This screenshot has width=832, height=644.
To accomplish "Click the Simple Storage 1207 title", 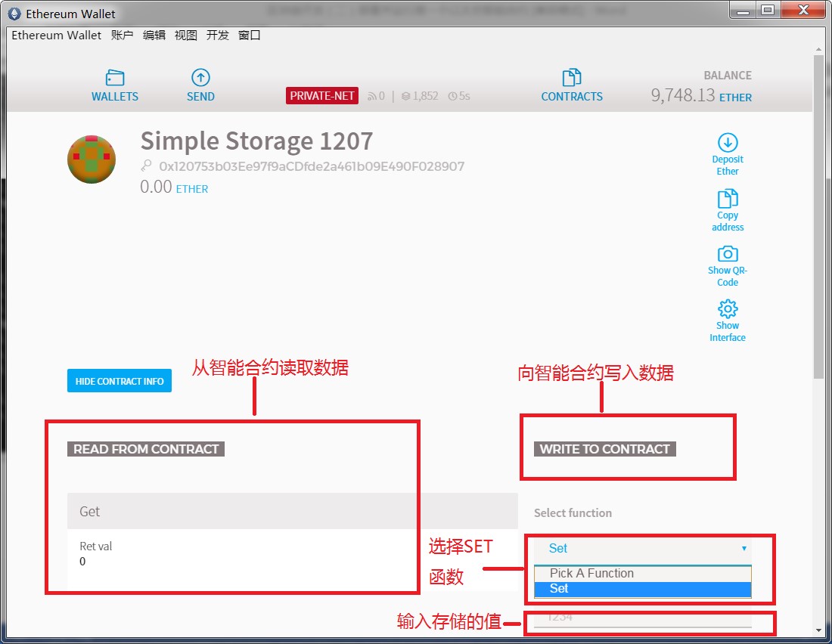I will click(256, 141).
